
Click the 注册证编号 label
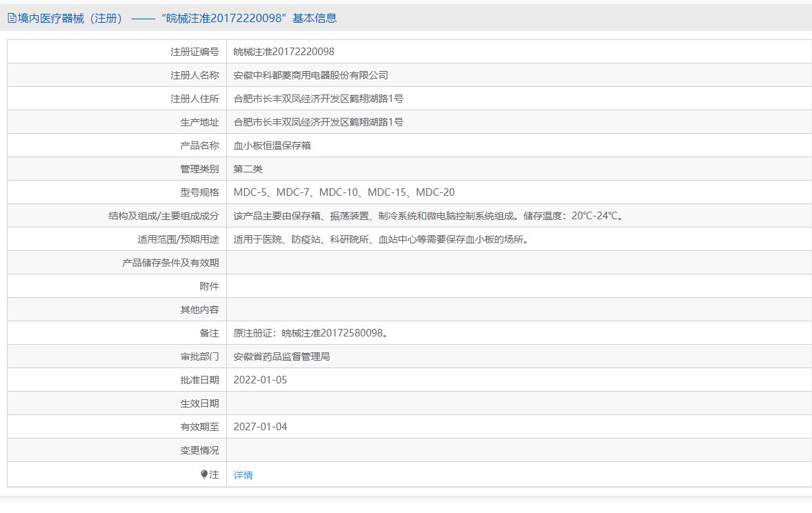(x=195, y=52)
